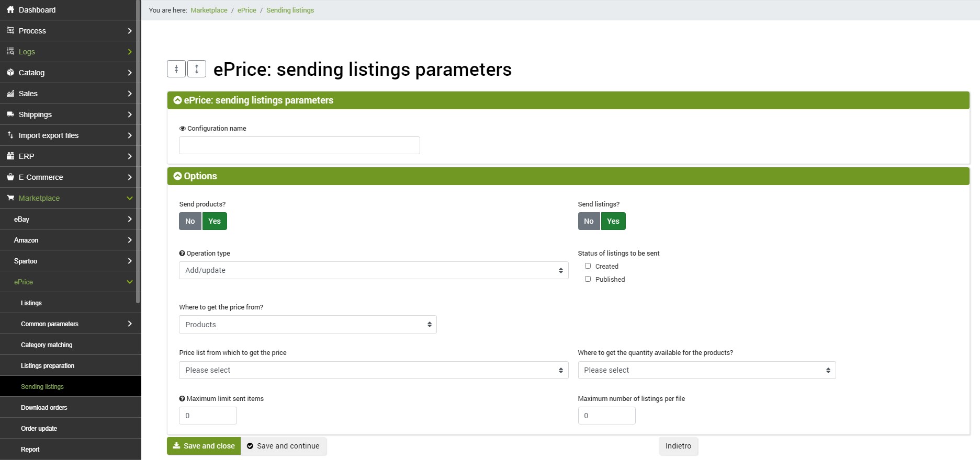The image size is (980, 460).
Task: Click the collapse-all sections icon button
Action: coord(176,68)
